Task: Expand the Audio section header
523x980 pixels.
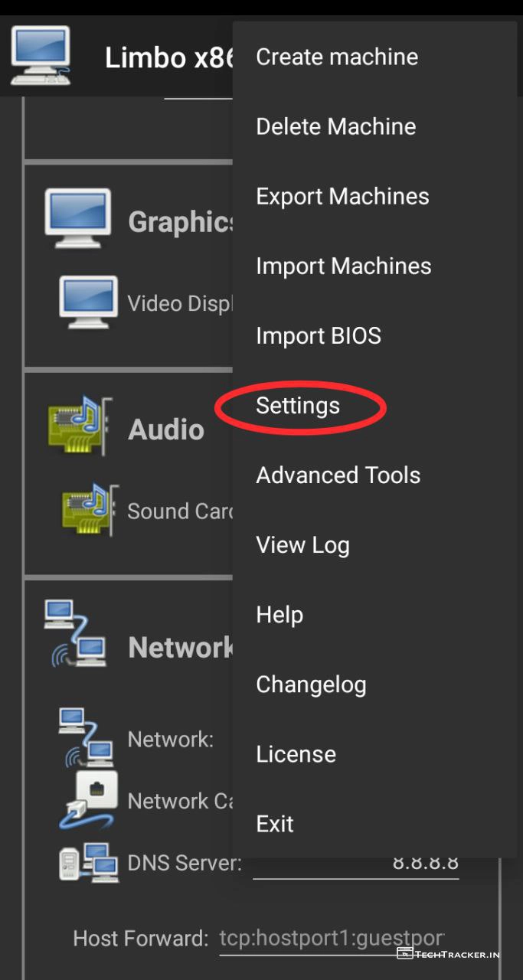Action: tap(166, 430)
